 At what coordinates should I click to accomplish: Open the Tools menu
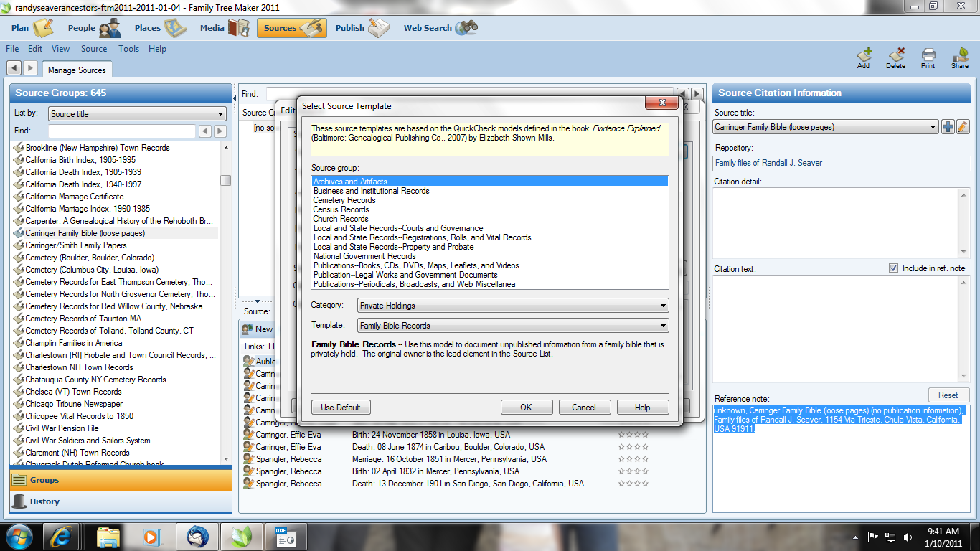(x=129, y=49)
